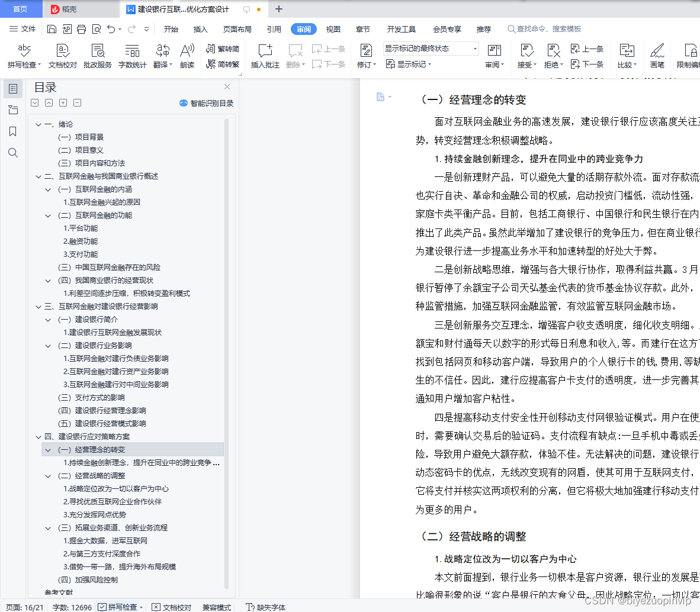The height and width of the screenshot is (612, 700).
Task: Open the 拼写检查 (Spell Check) tool
Action: tap(23, 56)
